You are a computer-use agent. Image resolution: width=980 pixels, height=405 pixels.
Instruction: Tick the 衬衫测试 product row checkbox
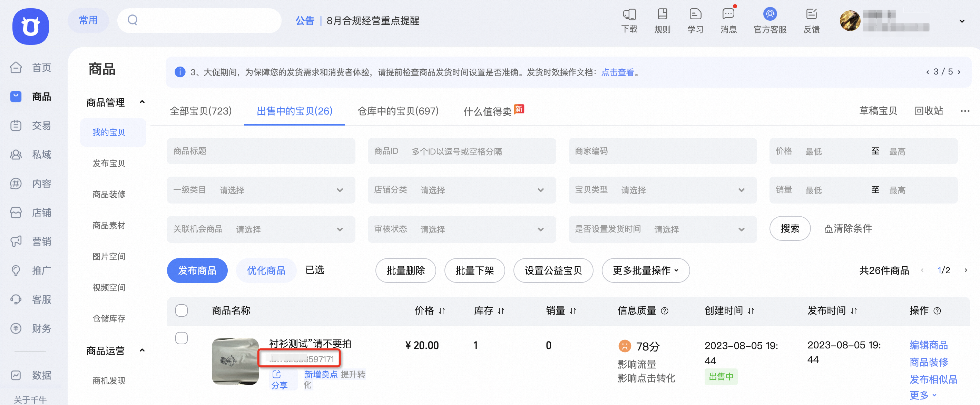(x=182, y=338)
